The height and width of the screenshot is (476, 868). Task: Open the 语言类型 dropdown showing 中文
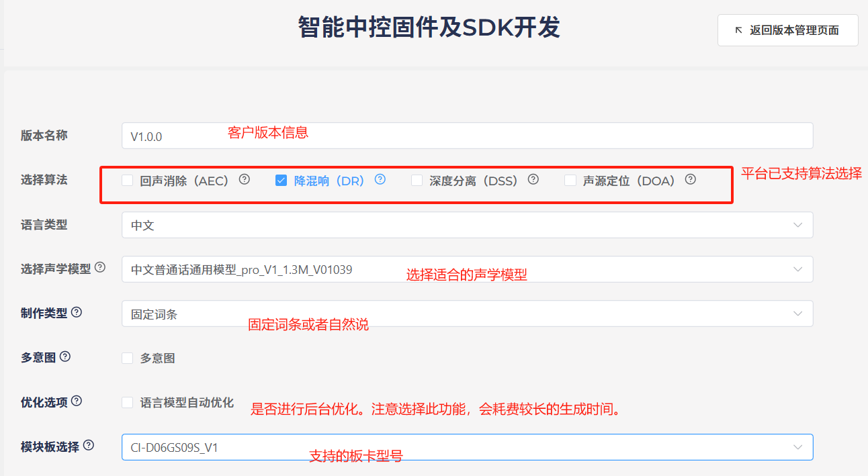pyautogui.click(x=467, y=225)
